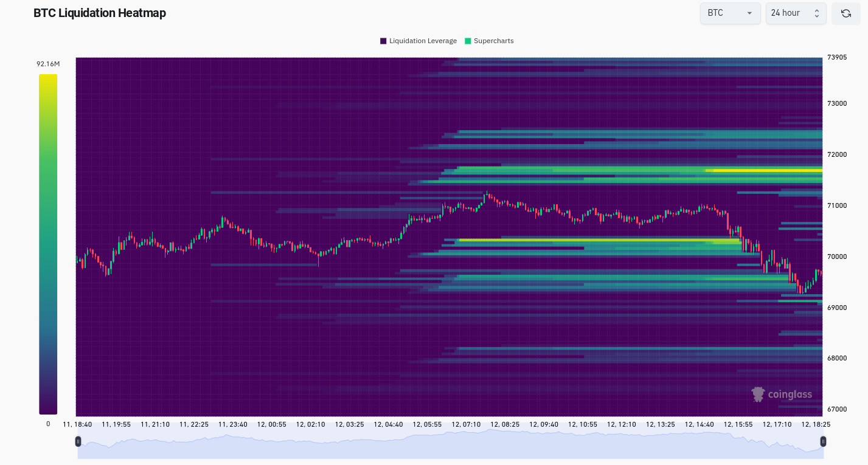Click the "12, 12:10" time axis label

coord(622,424)
